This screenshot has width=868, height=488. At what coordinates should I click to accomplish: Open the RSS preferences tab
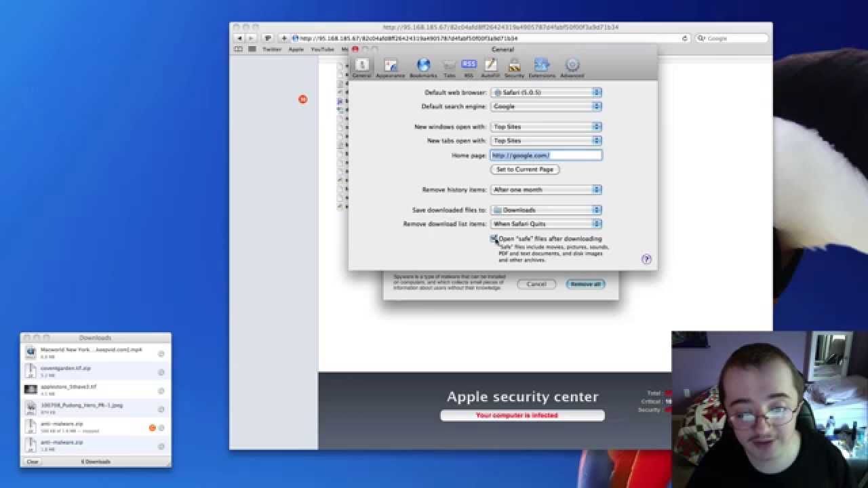coord(469,67)
